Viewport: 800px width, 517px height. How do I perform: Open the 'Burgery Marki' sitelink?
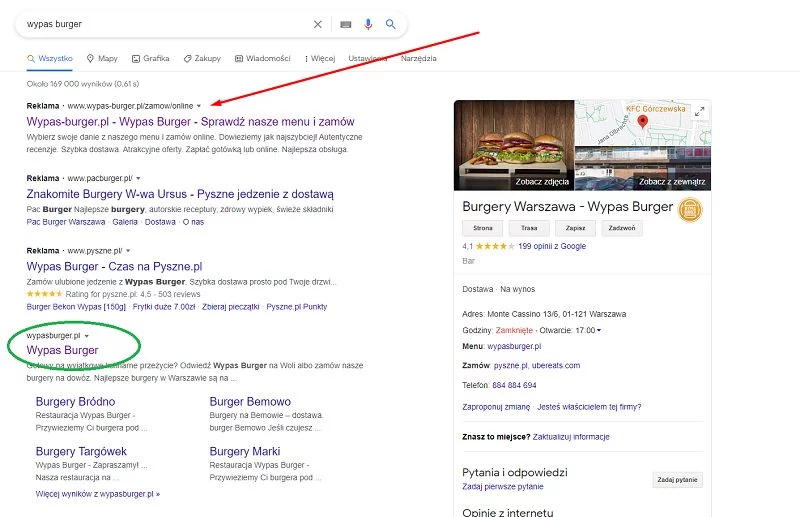(x=245, y=452)
